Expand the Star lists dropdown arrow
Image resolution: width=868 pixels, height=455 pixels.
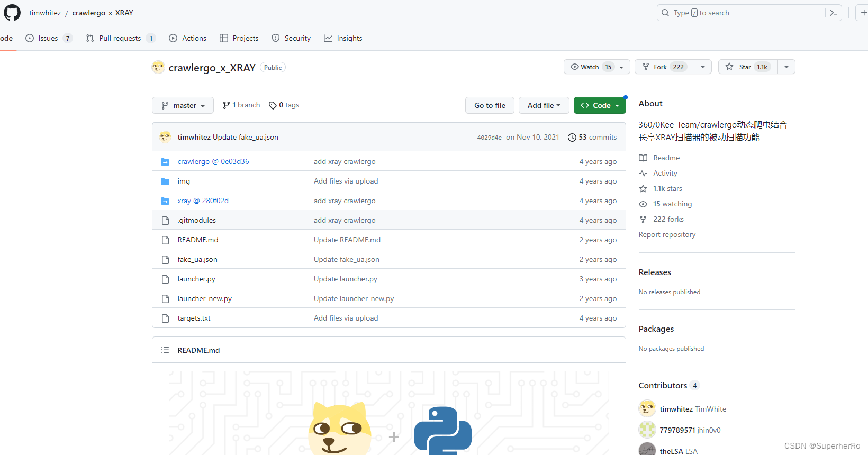(x=786, y=67)
